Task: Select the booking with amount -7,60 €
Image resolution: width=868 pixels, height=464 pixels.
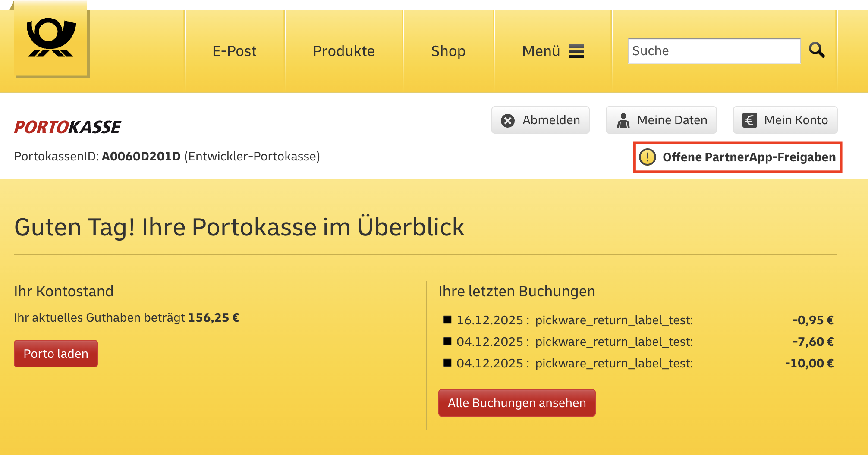Action: 574,342
